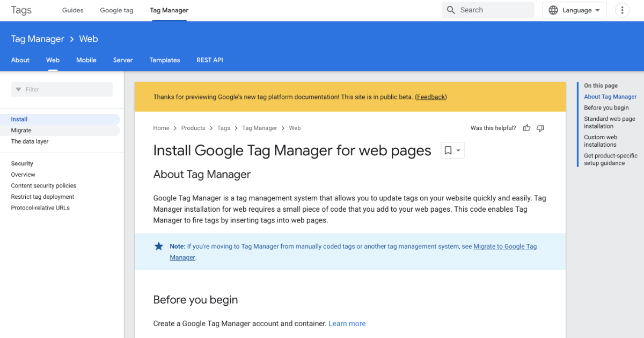The height and width of the screenshot is (338, 644).
Task: Expand the bookmark dropdown arrow
Action: click(458, 151)
